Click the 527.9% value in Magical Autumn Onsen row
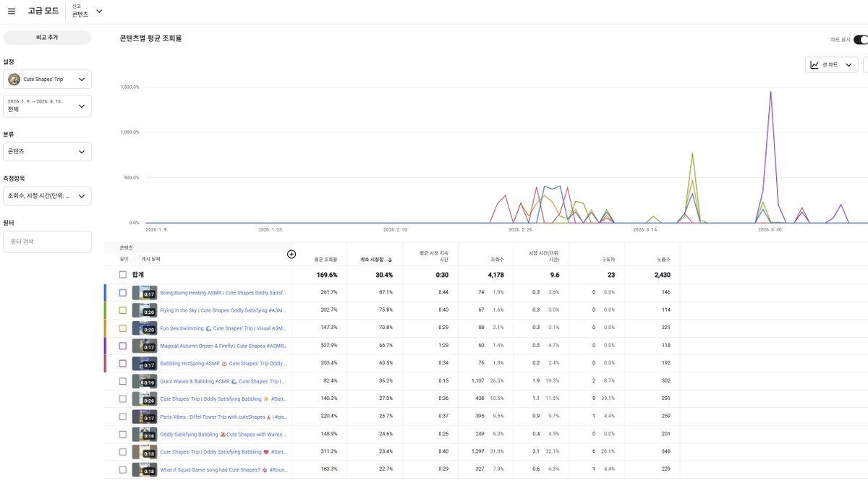This screenshot has height=486, width=868. click(x=328, y=346)
